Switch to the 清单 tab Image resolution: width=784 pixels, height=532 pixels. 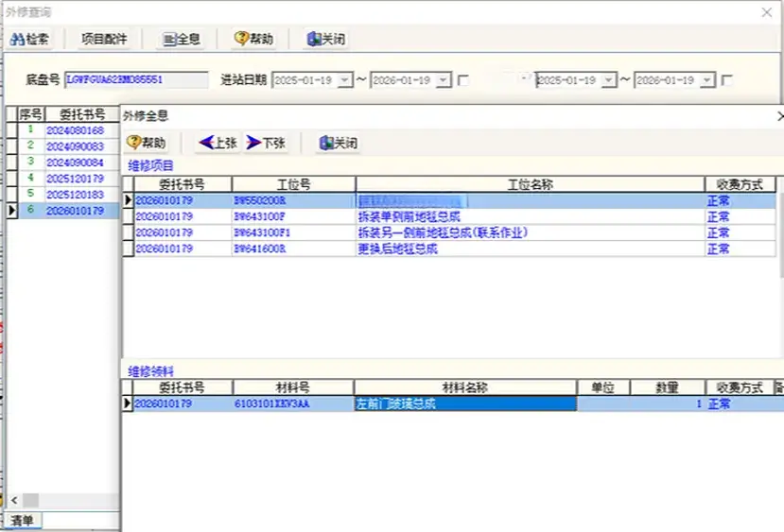pyautogui.click(x=21, y=521)
